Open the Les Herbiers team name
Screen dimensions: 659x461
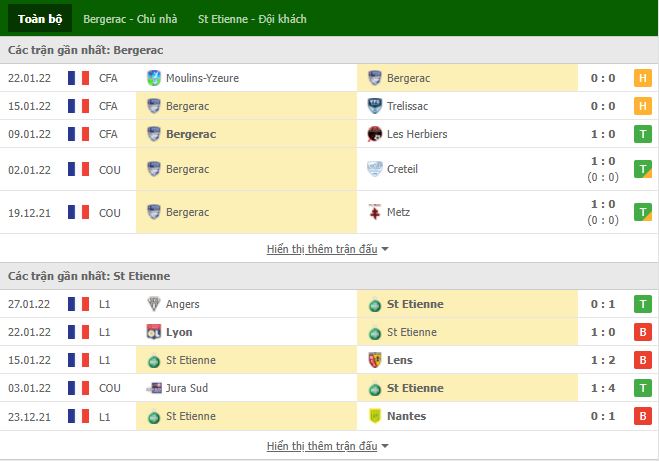point(417,134)
